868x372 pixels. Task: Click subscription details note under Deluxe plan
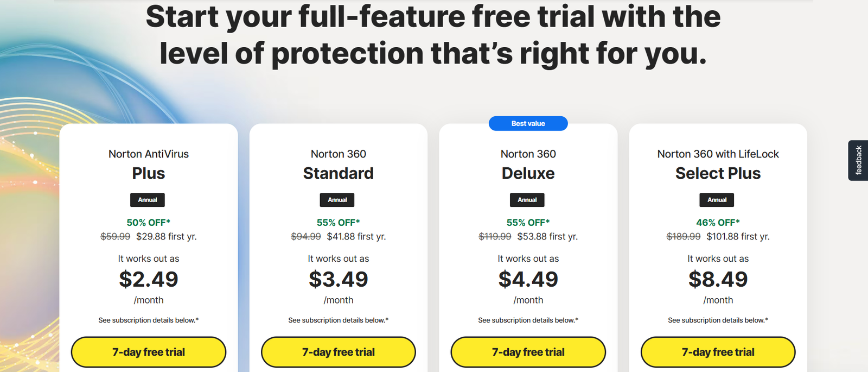[x=528, y=320]
